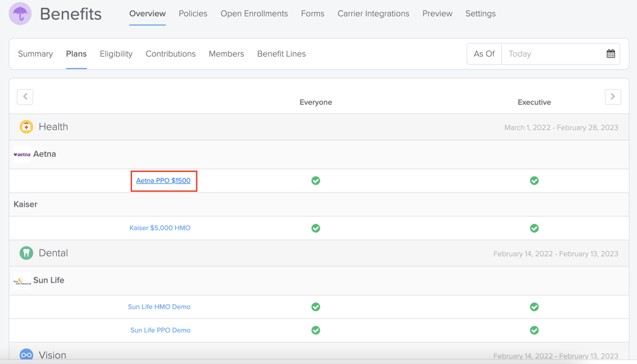Click the Aetna carrier logo
The image size is (637, 364).
pos(22,154)
